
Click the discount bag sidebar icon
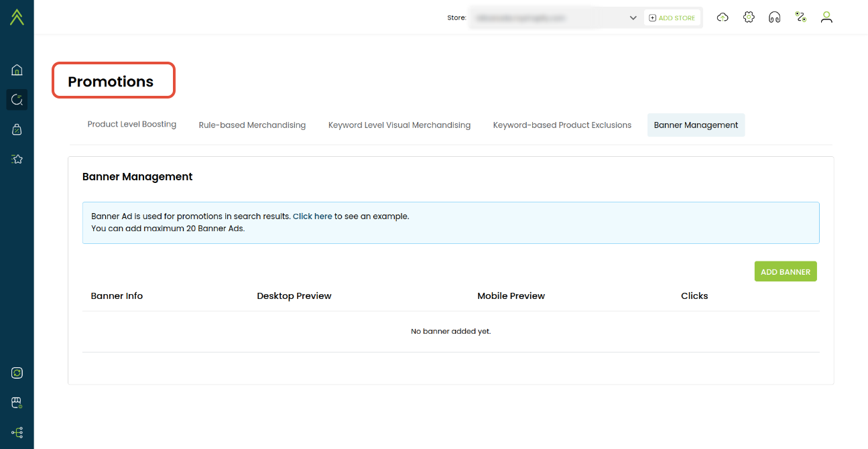17,129
